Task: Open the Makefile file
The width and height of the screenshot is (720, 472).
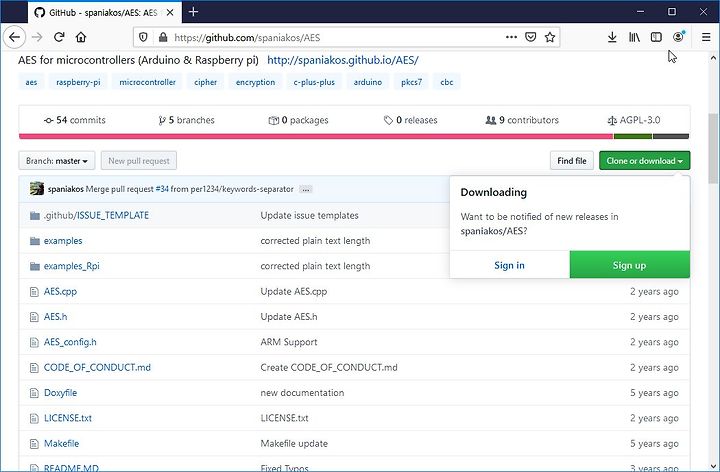Action: 62,444
